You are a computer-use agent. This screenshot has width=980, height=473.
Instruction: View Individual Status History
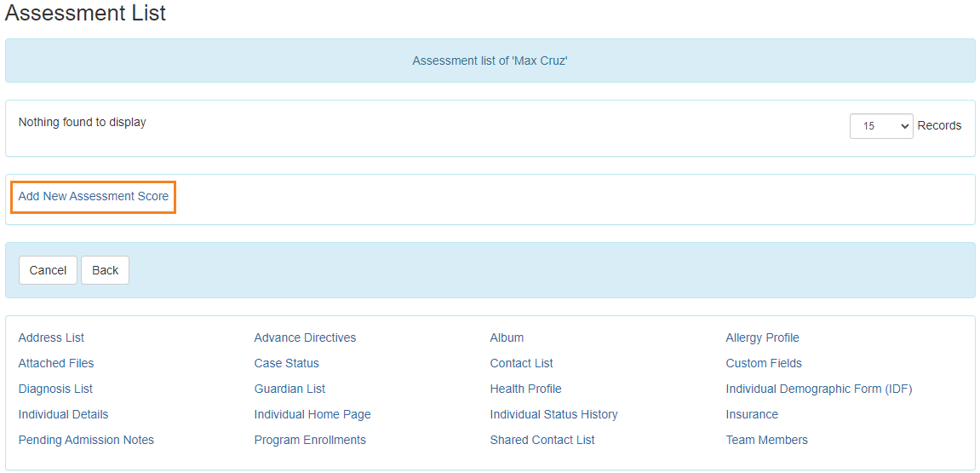point(553,414)
